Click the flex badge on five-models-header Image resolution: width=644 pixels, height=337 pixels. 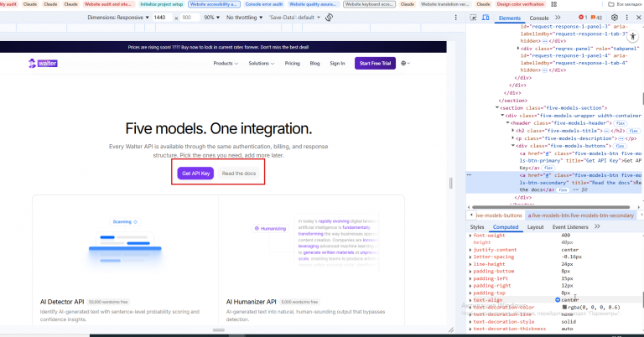coord(621,123)
